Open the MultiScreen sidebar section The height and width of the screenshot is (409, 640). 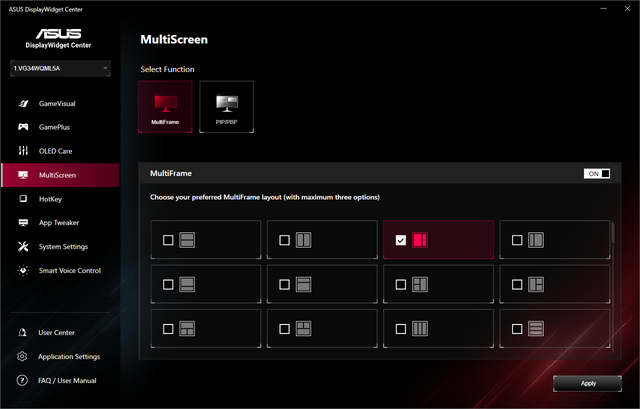coord(60,175)
